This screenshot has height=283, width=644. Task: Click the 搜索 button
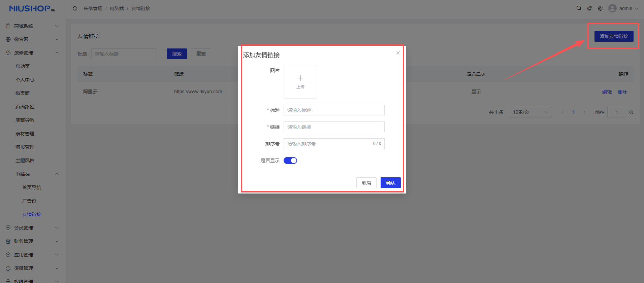tap(177, 54)
